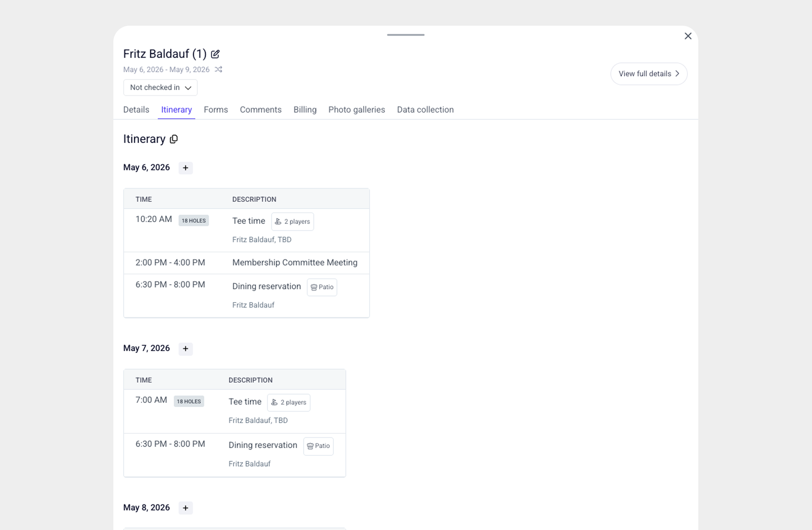Viewport: 812px width, 530px height.
Task: Click the shuffle dates icon beside date range
Action: click(218, 69)
